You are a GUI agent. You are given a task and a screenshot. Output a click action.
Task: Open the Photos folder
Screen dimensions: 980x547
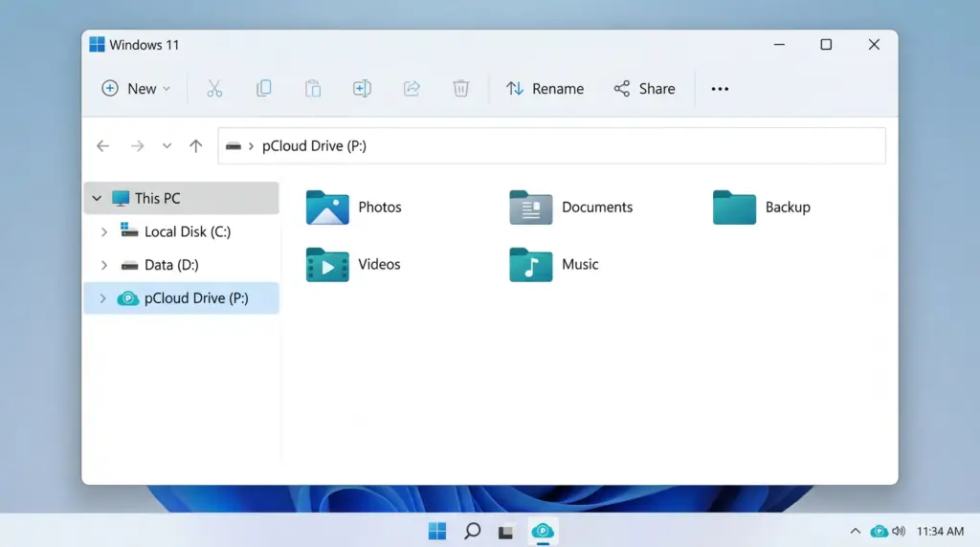354,207
